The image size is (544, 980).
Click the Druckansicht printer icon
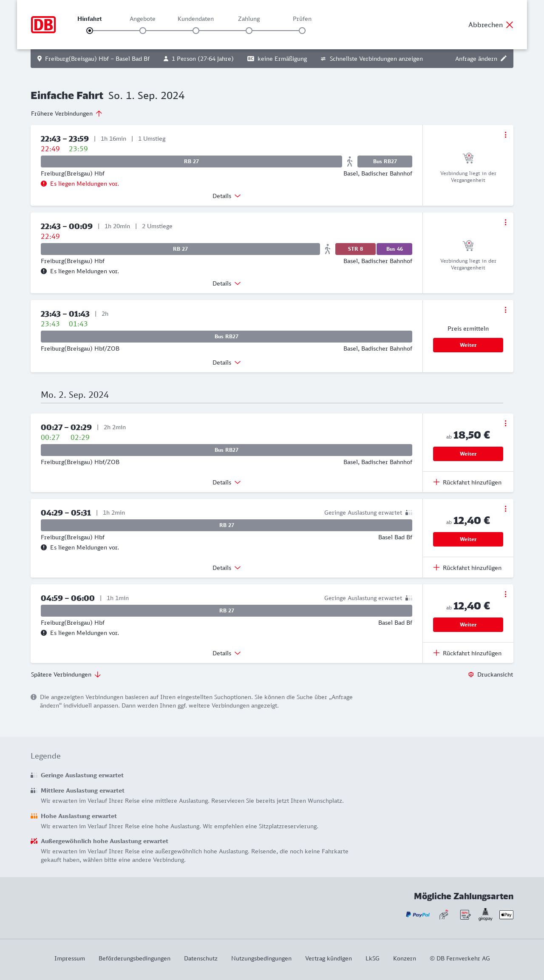pos(471,674)
